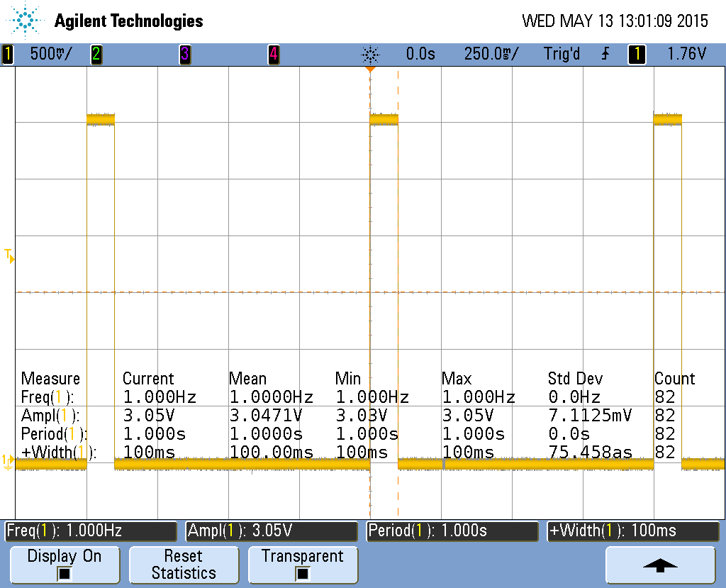This screenshot has width=726, height=588.
Task: Click the 100.00ms mean width value
Action: pos(272,453)
